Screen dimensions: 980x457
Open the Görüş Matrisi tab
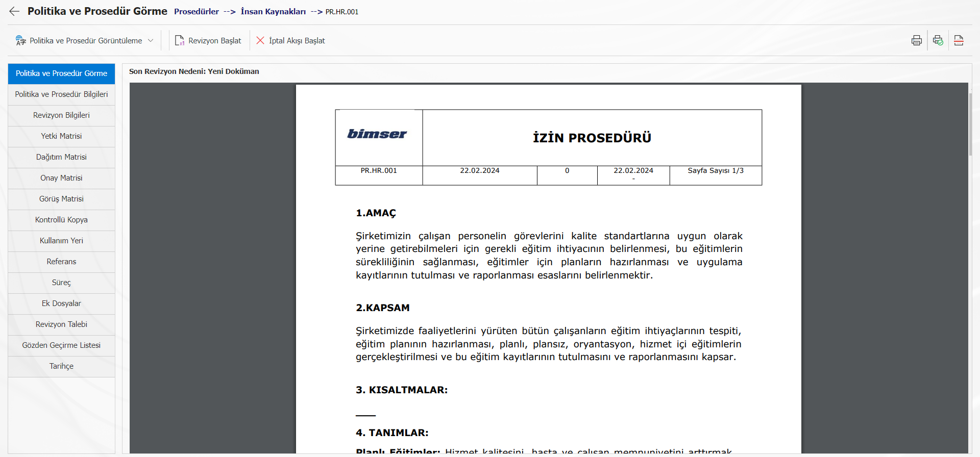pos(61,199)
